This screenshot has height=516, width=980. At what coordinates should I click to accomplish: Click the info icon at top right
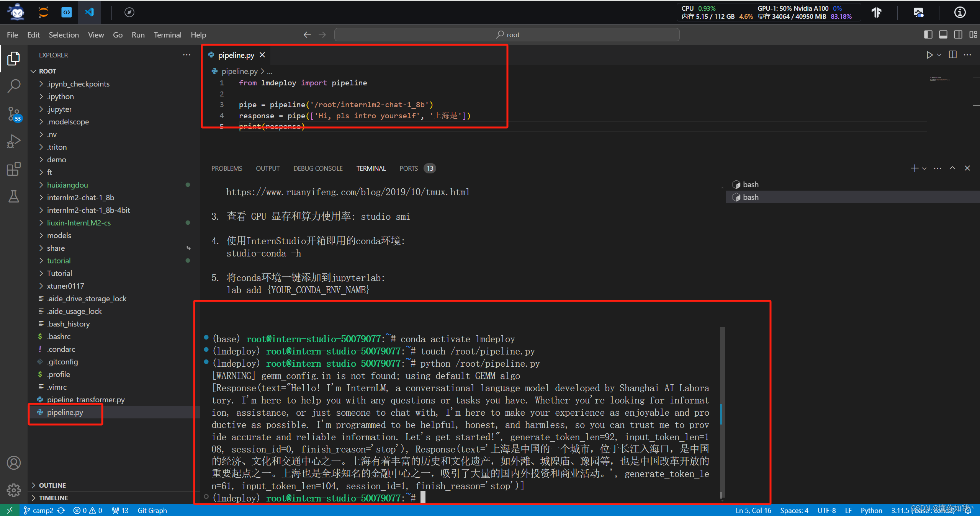pyautogui.click(x=960, y=12)
